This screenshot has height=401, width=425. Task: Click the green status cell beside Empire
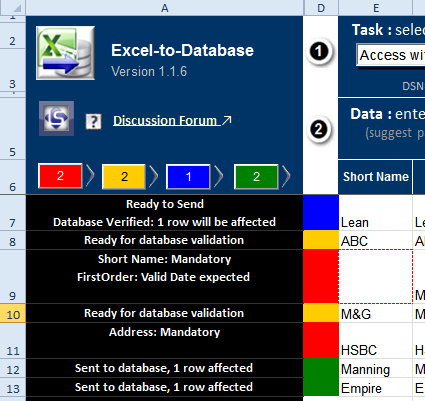click(x=321, y=387)
